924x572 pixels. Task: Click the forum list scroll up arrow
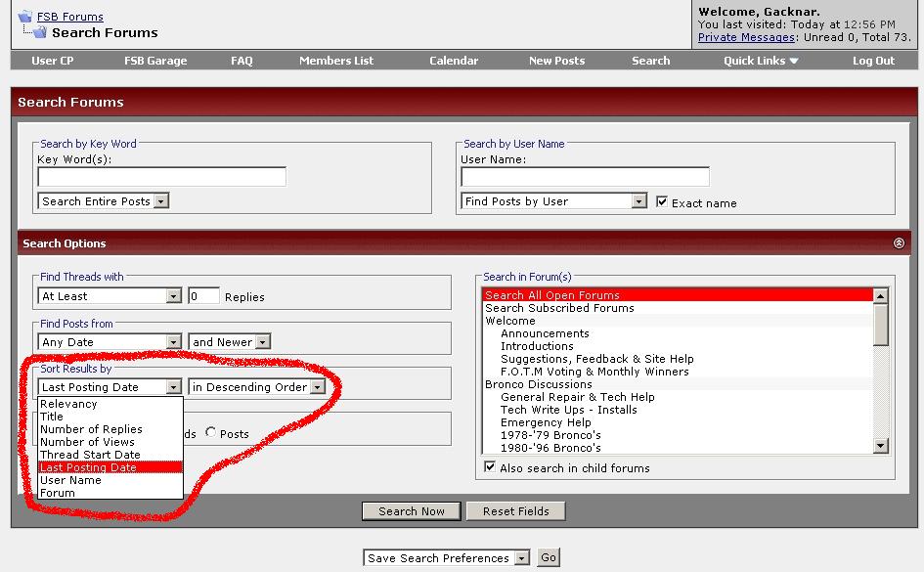tap(880, 295)
